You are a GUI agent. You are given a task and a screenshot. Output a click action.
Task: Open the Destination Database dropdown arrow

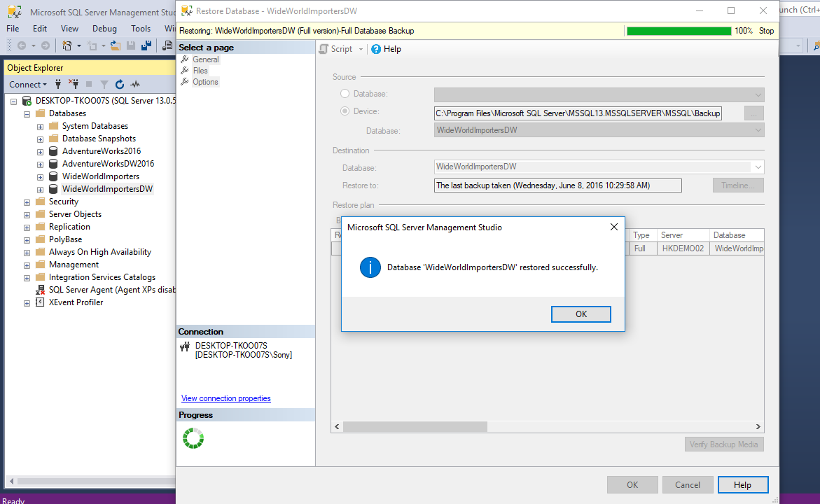click(758, 167)
